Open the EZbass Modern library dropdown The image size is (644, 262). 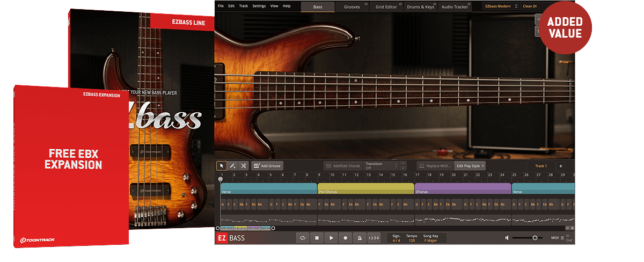click(x=501, y=6)
